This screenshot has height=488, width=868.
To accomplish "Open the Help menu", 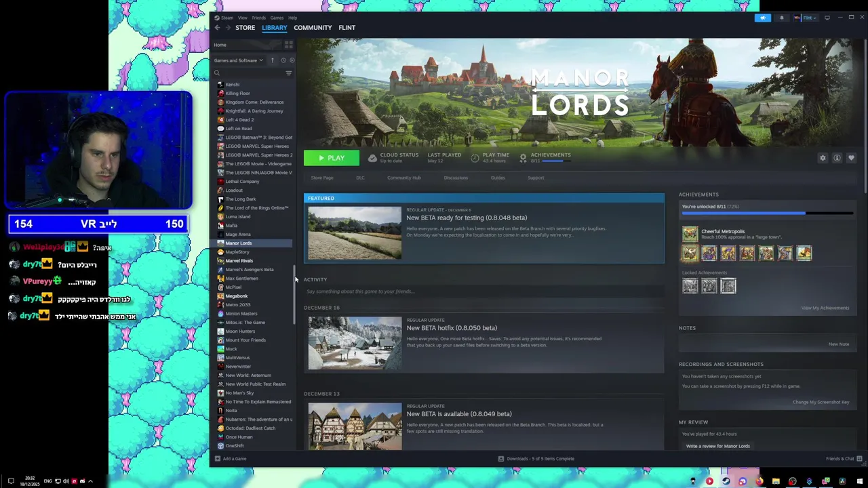I will tap(292, 18).
